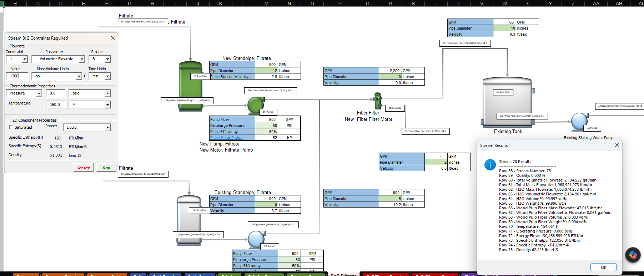Click Existing Standpipe Velocity cell showing 3.7
This screenshot has width=644, height=276.
(266, 211)
